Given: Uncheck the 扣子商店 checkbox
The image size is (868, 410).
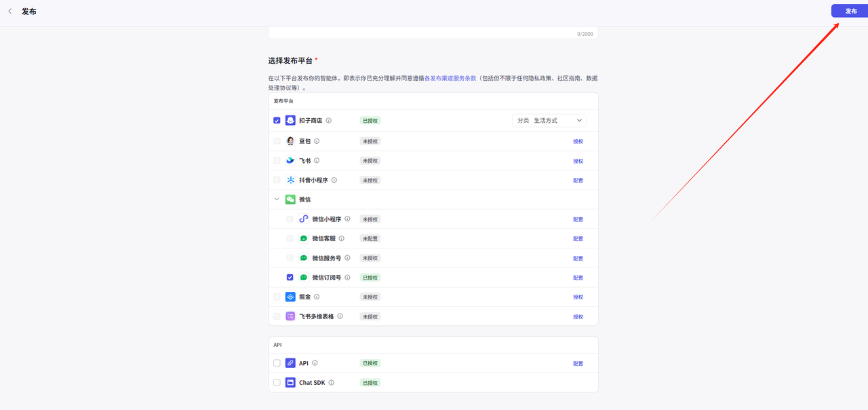Looking at the screenshot, I should pyautogui.click(x=277, y=120).
